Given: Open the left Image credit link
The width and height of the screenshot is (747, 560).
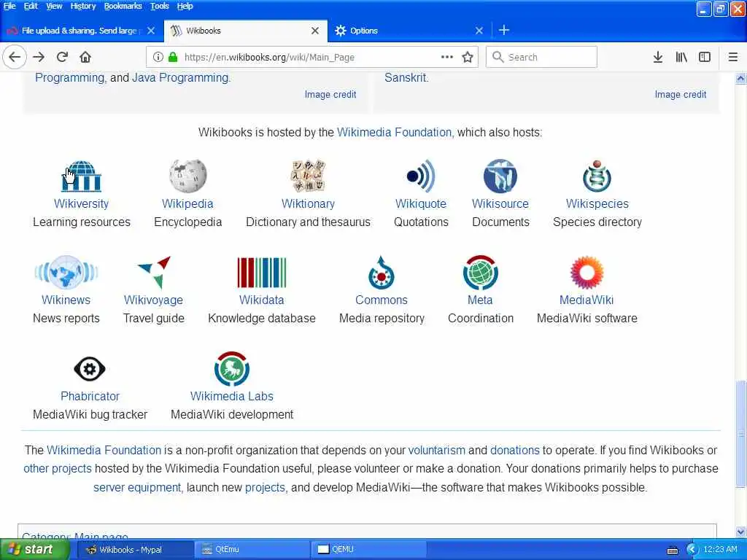Looking at the screenshot, I should pos(330,94).
